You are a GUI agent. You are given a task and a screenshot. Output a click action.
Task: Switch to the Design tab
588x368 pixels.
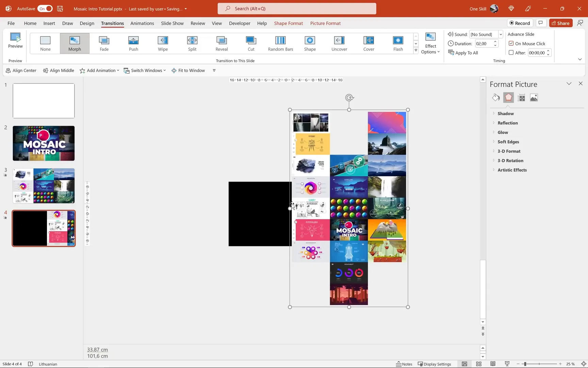pyautogui.click(x=87, y=23)
